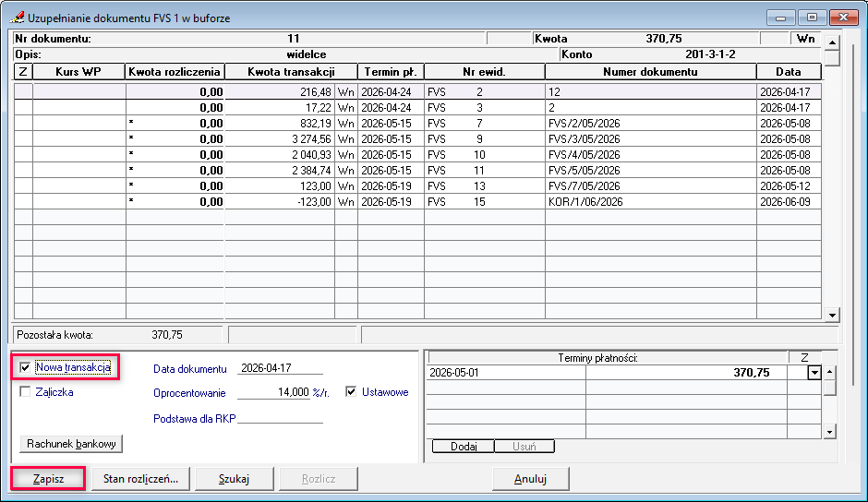Viewport: 868px width, 502px height.
Task: Click the app icon in title bar
Action: click(17, 18)
